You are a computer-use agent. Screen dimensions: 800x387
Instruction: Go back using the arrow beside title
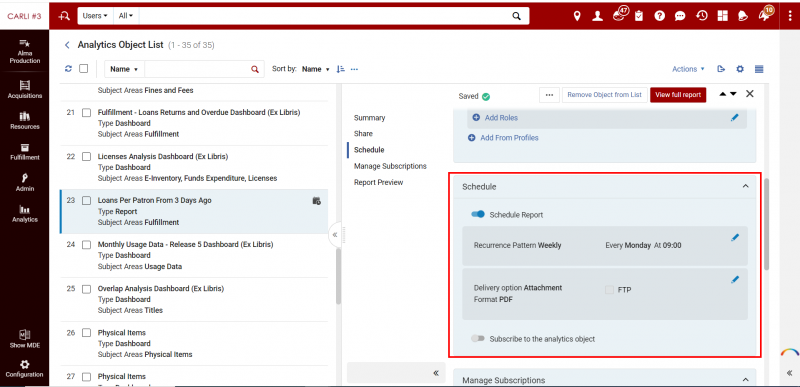point(67,45)
